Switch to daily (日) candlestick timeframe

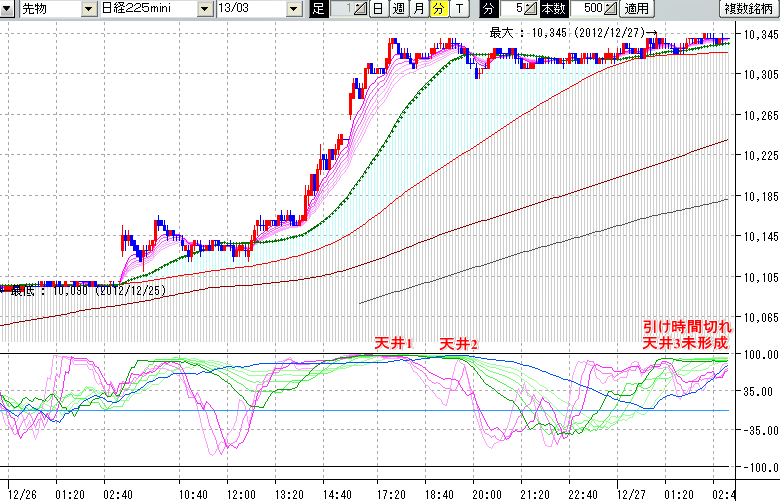click(377, 9)
